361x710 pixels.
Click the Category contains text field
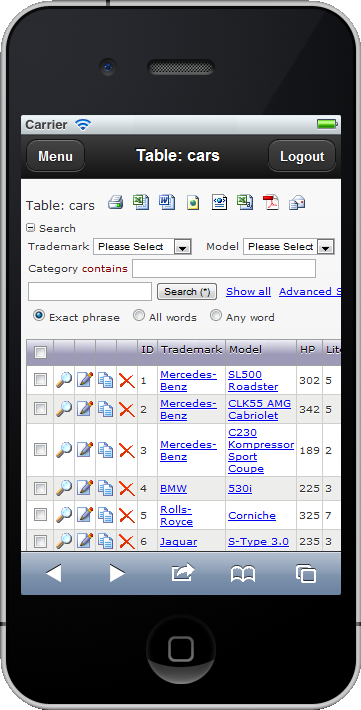tap(224, 269)
